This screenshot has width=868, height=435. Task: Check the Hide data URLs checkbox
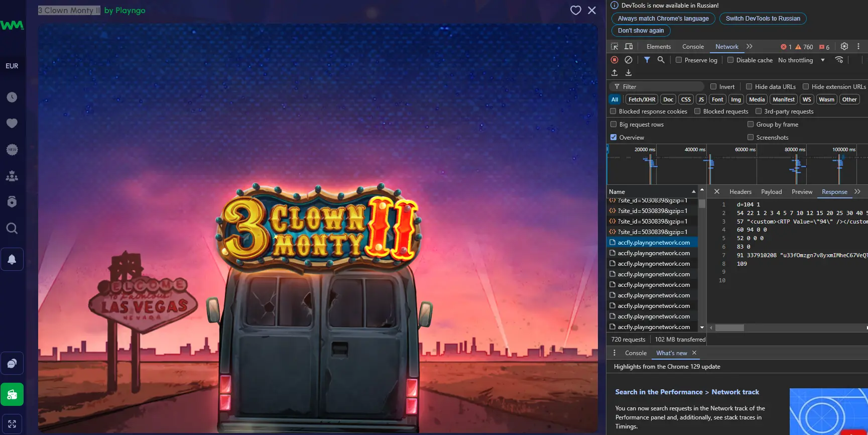[749, 86]
